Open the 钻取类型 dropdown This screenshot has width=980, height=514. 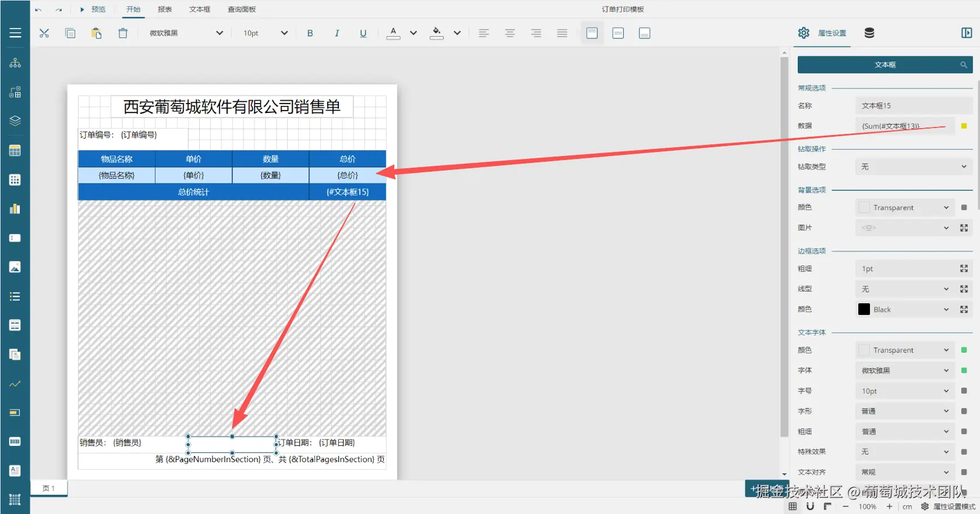coord(914,166)
